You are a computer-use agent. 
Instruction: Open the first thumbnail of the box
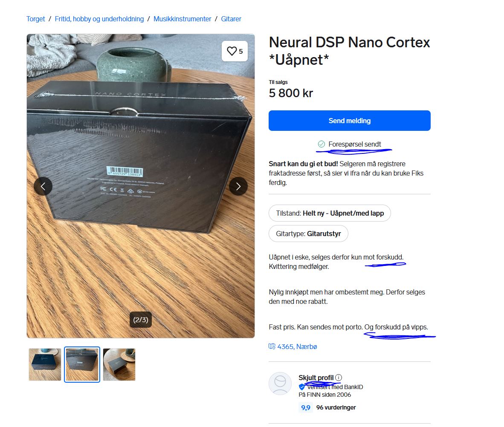(45, 365)
